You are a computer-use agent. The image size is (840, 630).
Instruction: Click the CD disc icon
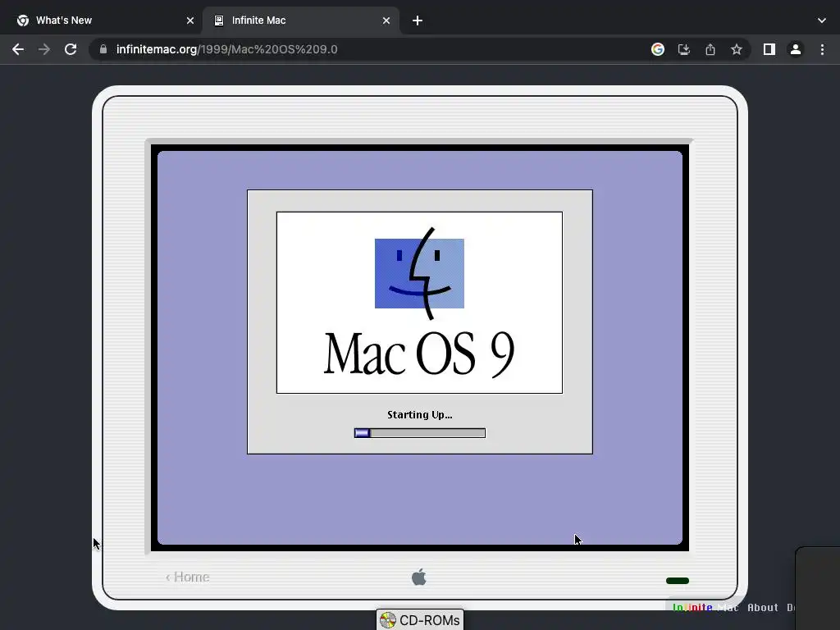(388, 620)
